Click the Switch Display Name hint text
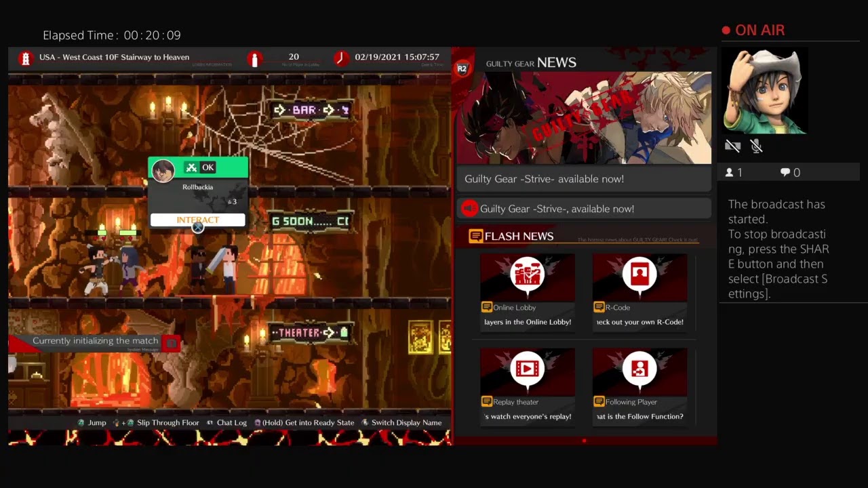The height and width of the screenshot is (488, 868). point(406,422)
